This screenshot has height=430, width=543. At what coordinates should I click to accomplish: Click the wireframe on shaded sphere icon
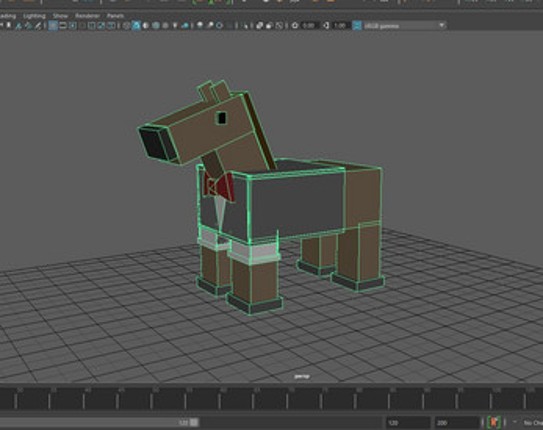156,26
